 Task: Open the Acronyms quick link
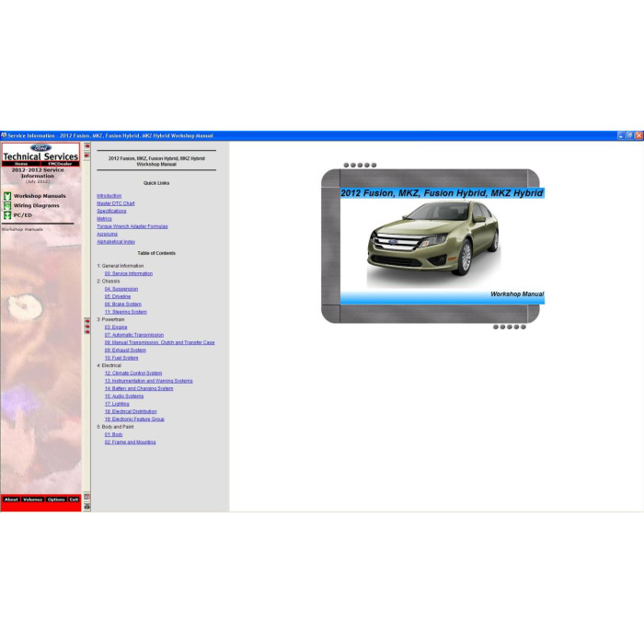point(107,234)
